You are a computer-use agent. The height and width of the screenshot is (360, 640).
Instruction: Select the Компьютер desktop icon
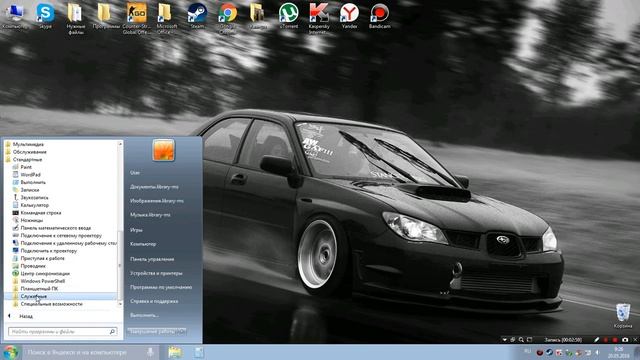point(15,16)
